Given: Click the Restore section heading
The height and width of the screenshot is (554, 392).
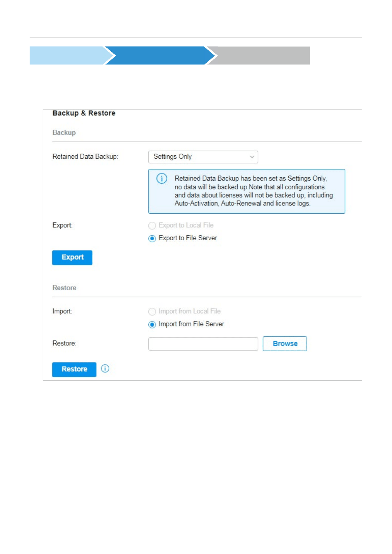Looking at the screenshot, I should (x=64, y=288).
